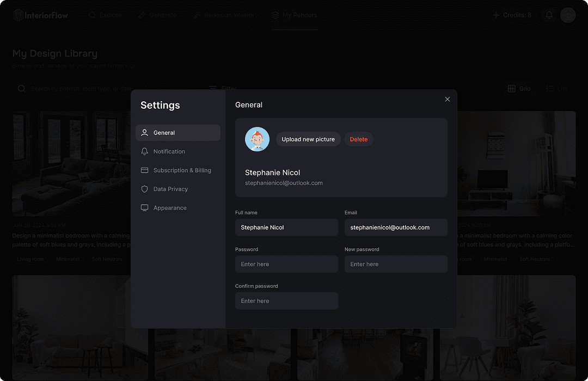This screenshot has width=588, height=381.
Task: Select the Appearance settings section
Action: pos(170,207)
